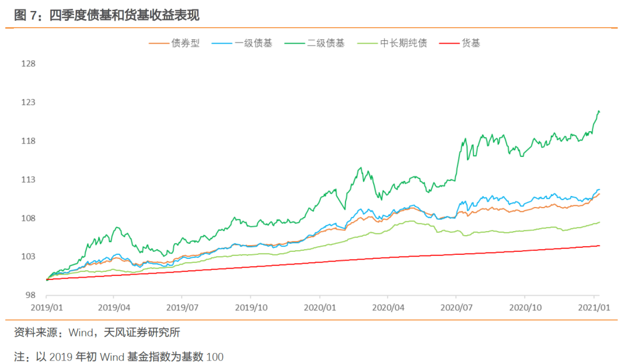
Task: Click the x-axis label 2020/07
Action: [x=456, y=308]
